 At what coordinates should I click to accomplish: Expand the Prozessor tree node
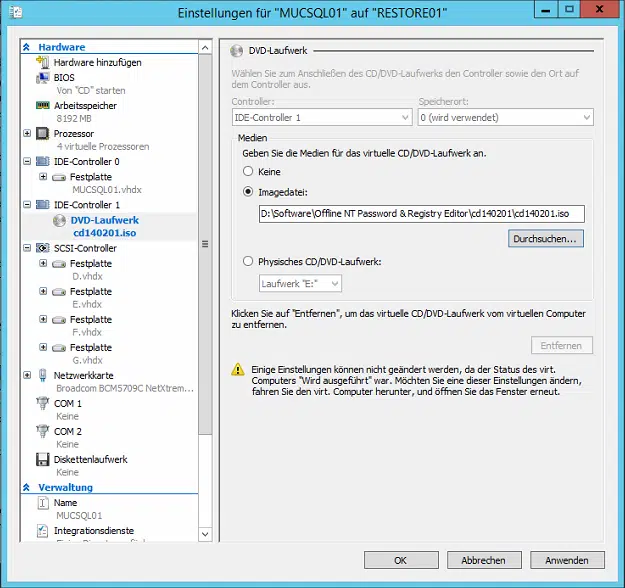[x=27, y=133]
